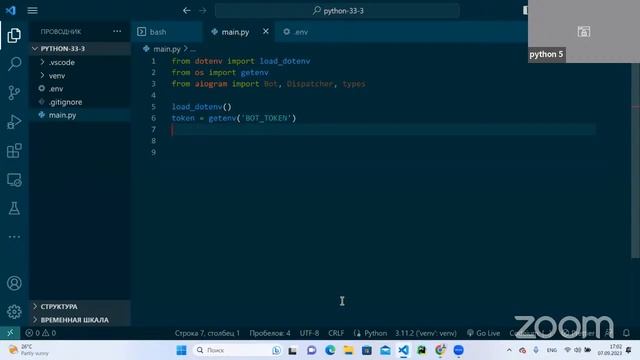Viewport: 640px width, 360px height.
Task: Open the Search view in activity bar
Action: [14, 64]
